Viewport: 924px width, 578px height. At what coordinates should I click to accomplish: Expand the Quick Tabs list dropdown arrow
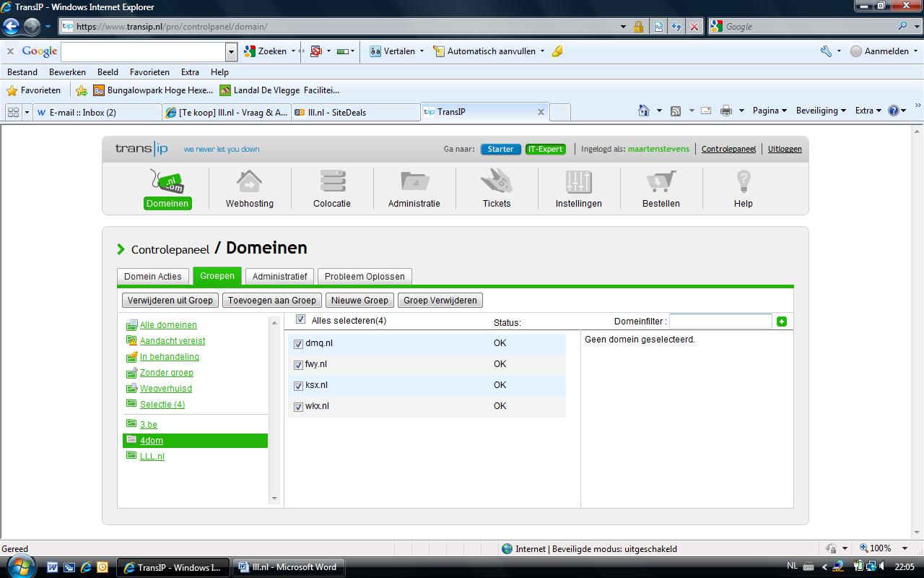[27, 112]
